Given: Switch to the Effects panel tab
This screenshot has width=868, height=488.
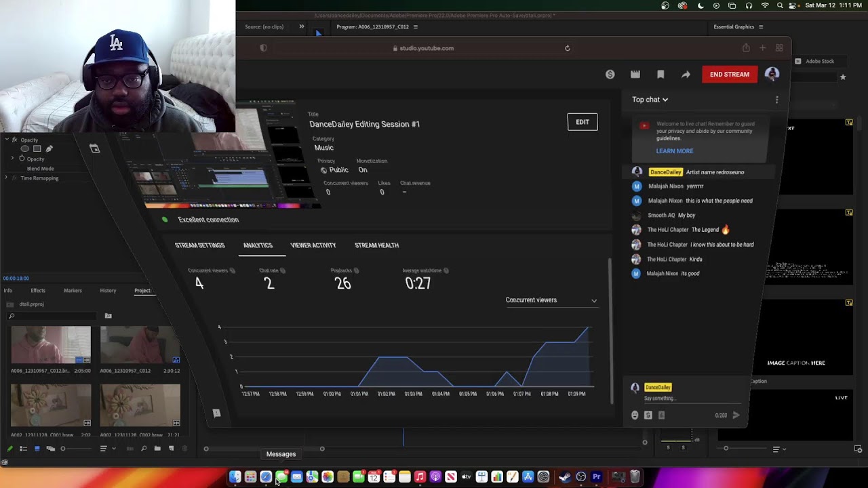Looking at the screenshot, I should click(x=38, y=291).
